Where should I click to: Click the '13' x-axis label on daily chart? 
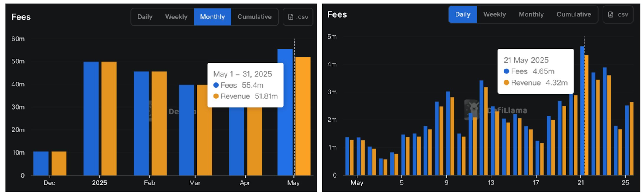(x=491, y=183)
